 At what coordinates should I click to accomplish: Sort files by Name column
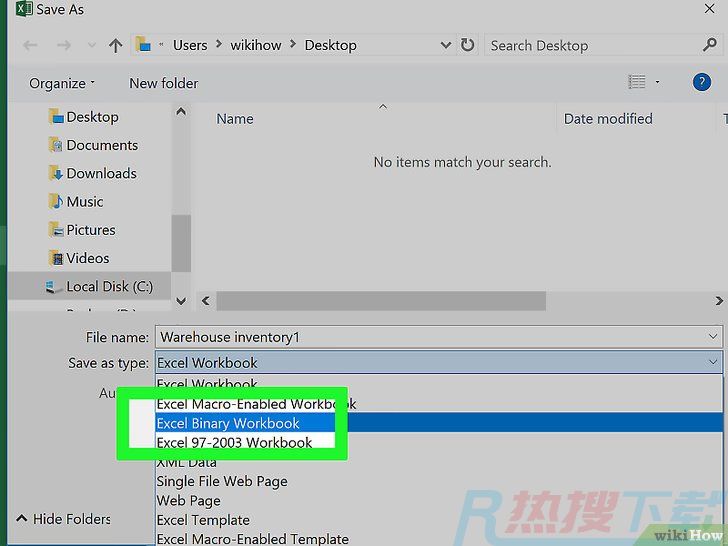235,119
